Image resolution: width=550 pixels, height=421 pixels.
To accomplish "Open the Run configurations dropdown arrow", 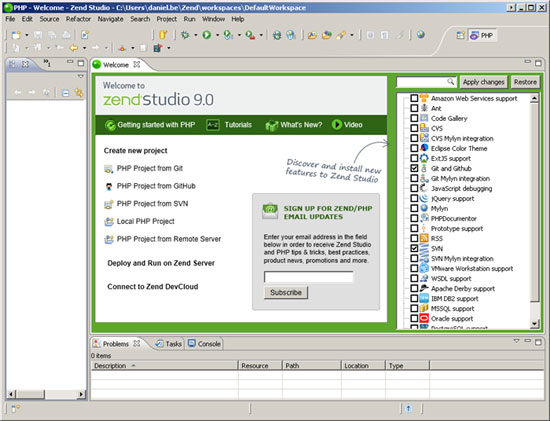I will pos(217,35).
